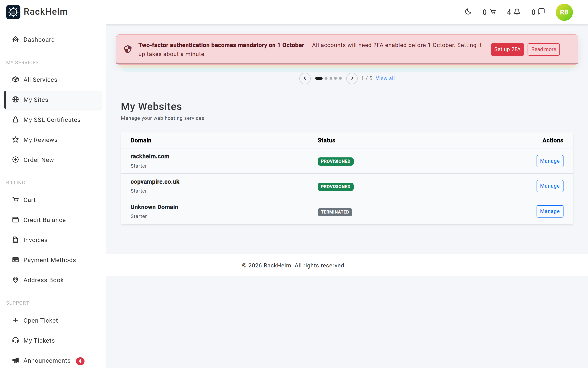
Task: Click the My Reviews star icon
Action: pos(16,140)
